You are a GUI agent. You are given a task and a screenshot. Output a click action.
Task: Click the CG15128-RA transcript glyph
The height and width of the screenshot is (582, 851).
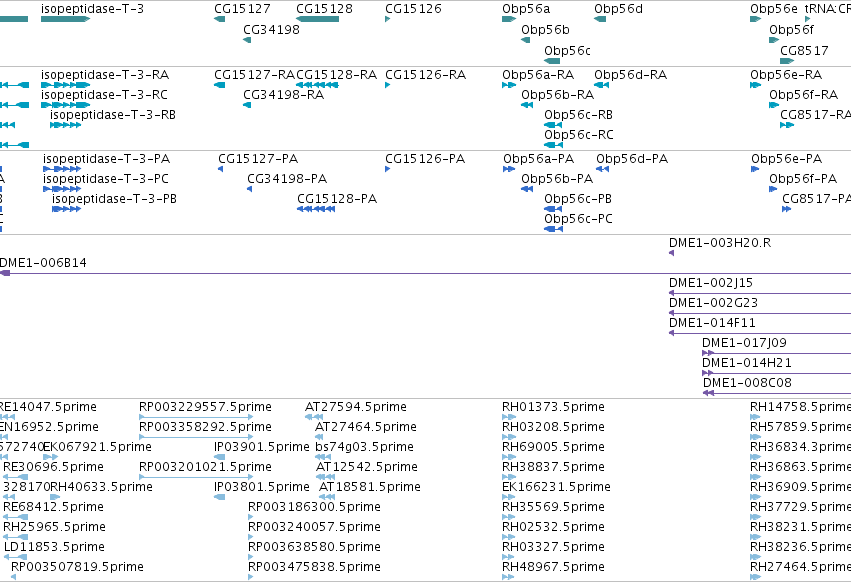pyautogui.click(x=317, y=85)
